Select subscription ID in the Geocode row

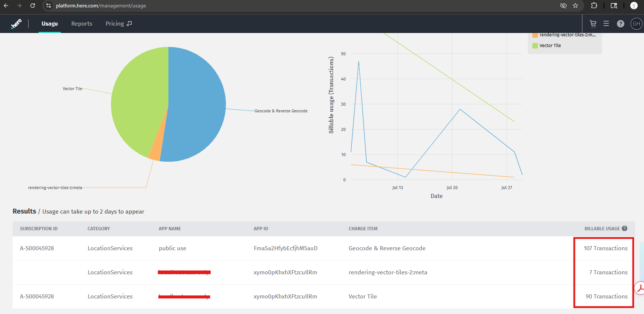point(37,248)
